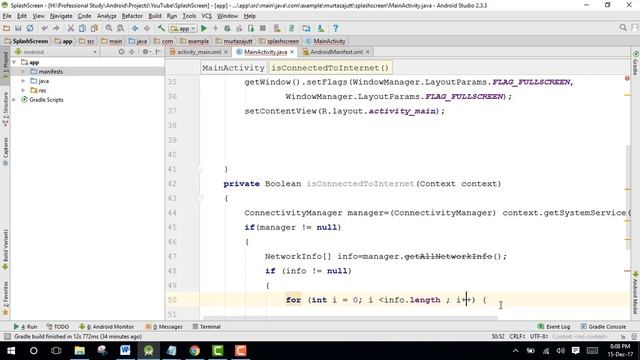This screenshot has width=640, height=360.
Task: Collapse the app module tree node
Action: (x=14, y=62)
